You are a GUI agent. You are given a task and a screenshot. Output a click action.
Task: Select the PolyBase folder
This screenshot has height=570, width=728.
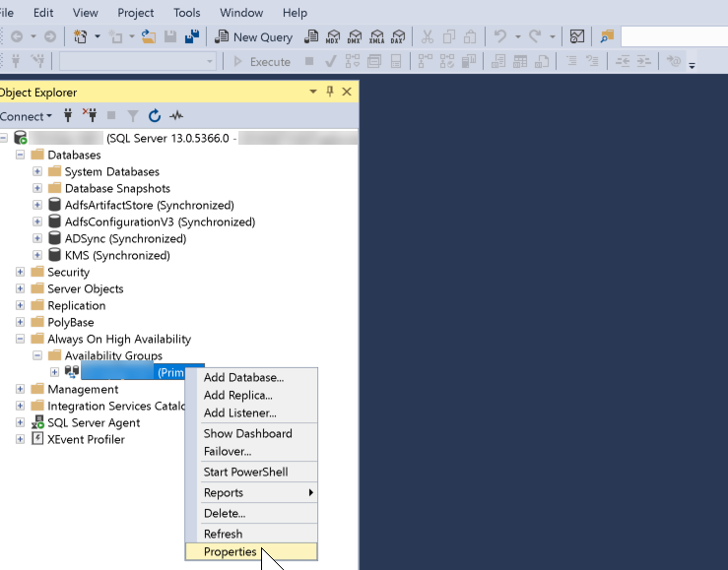[x=71, y=322]
